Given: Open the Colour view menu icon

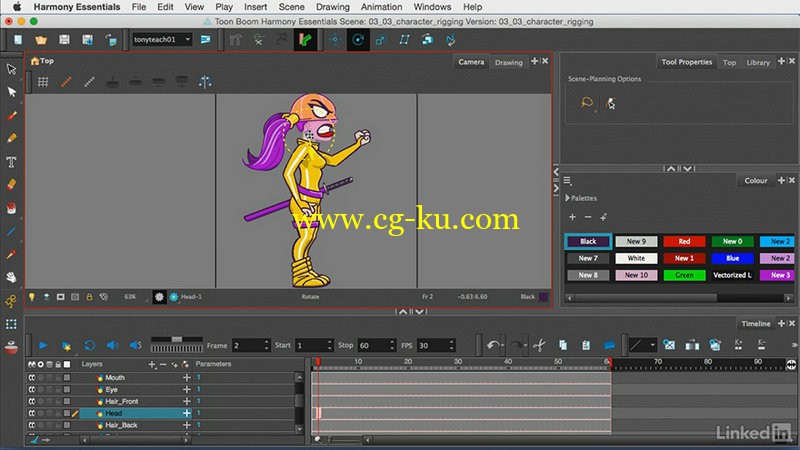Looking at the screenshot, I should point(567,180).
